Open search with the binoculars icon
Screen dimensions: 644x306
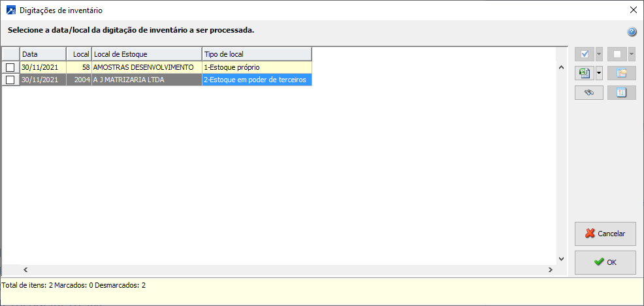[589, 93]
